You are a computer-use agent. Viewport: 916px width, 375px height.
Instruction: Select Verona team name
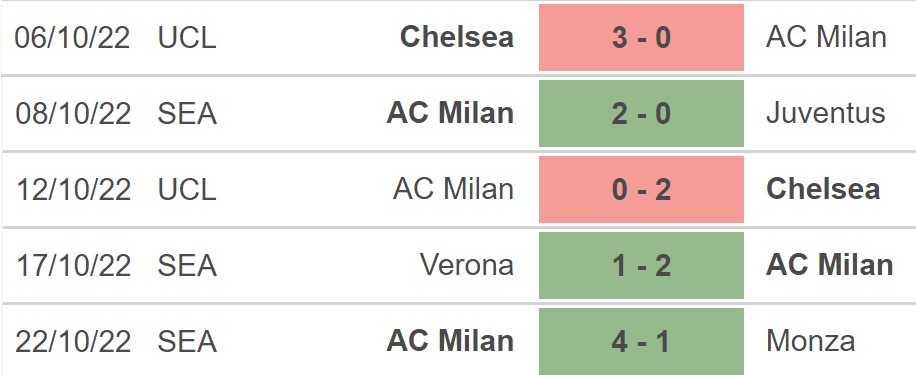tap(467, 265)
